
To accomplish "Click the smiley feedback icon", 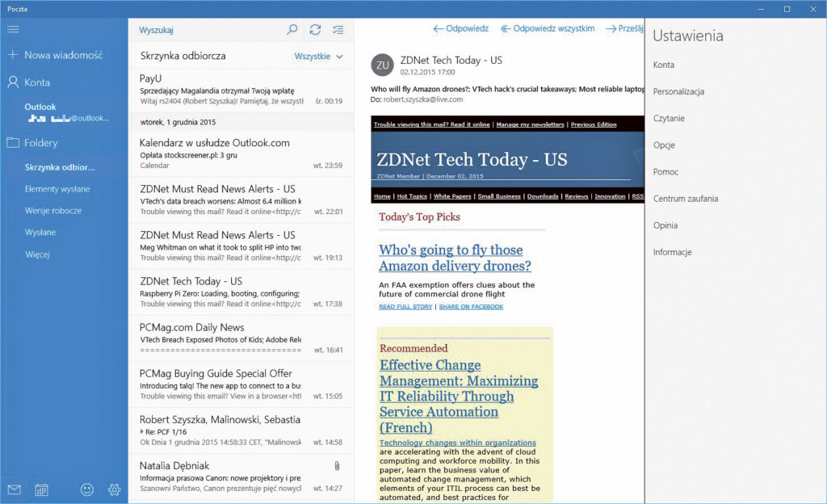I will [87, 489].
